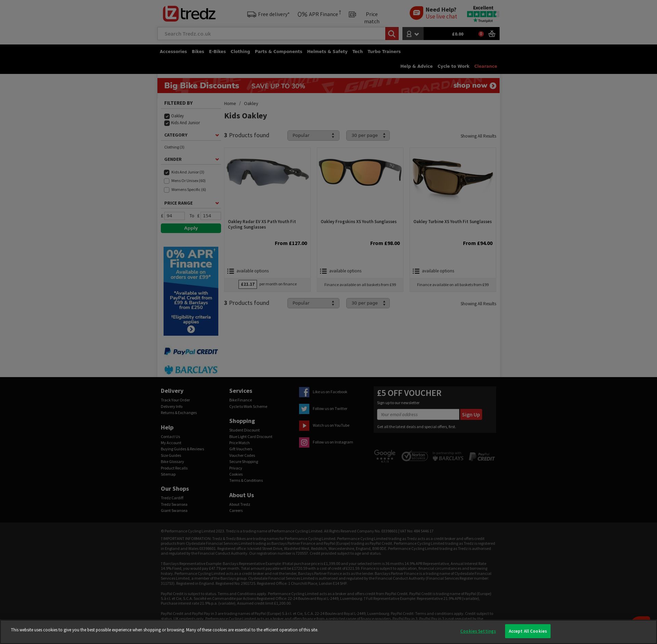Open the Oakley Frogskins XS Youth Sunglasses title
Image resolution: width=657 pixels, height=644 pixels.
pyautogui.click(x=359, y=222)
